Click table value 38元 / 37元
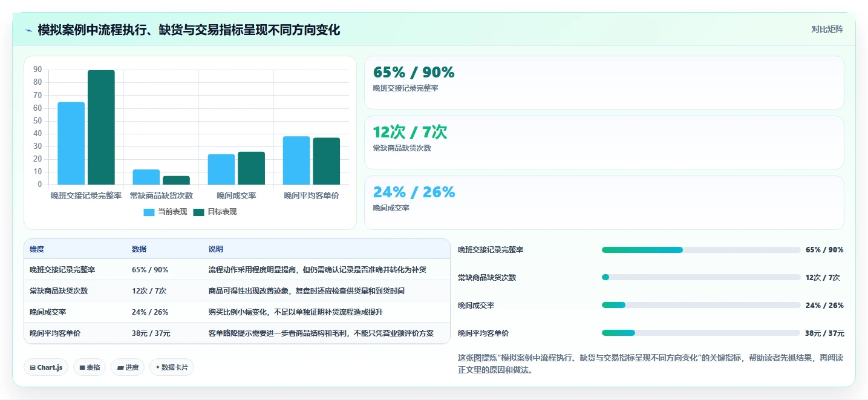The height and width of the screenshot is (400, 868). pos(151,333)
